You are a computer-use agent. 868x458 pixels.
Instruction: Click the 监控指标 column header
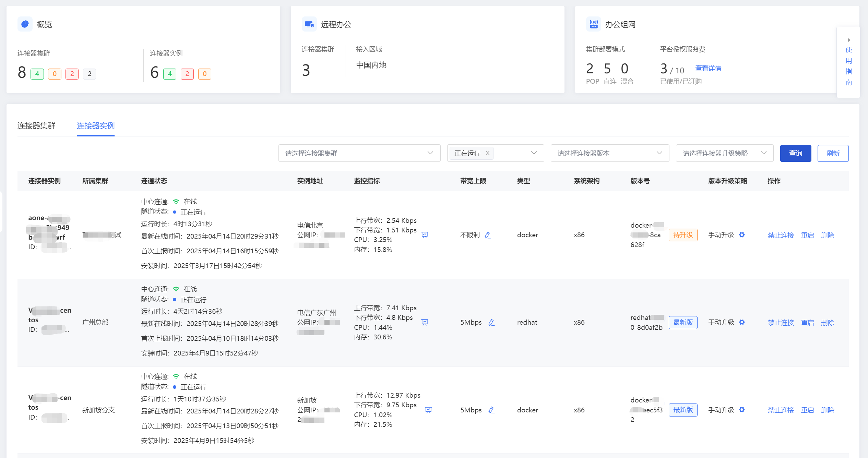pyautogui.click(x=367, y=181)
